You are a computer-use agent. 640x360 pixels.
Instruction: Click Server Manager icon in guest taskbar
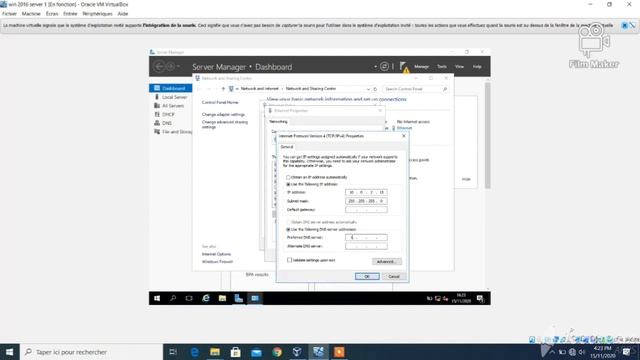coord(239,298)
